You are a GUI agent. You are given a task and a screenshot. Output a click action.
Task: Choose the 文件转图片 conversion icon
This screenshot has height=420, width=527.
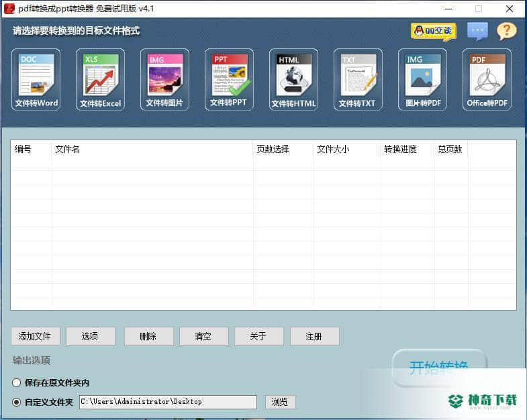pos(164,80)
